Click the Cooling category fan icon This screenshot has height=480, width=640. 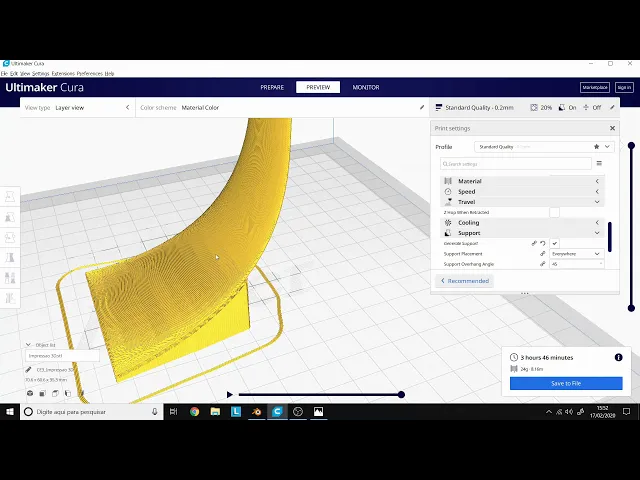tap(448, 222)
